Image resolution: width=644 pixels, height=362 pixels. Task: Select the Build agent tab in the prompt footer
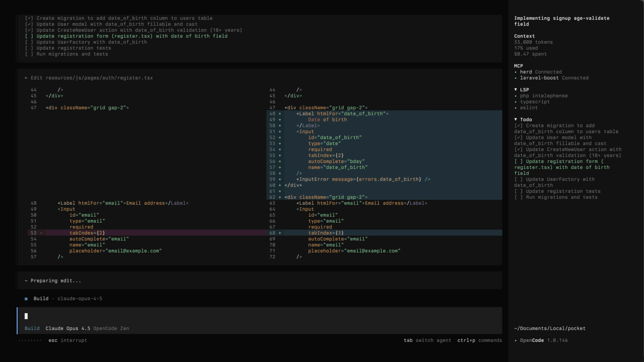[32, 328]
